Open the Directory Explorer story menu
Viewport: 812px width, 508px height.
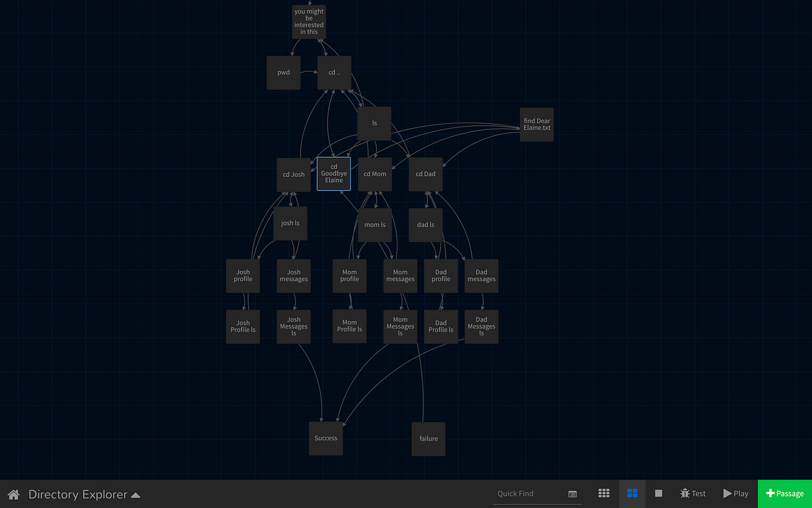pos(85,494)
